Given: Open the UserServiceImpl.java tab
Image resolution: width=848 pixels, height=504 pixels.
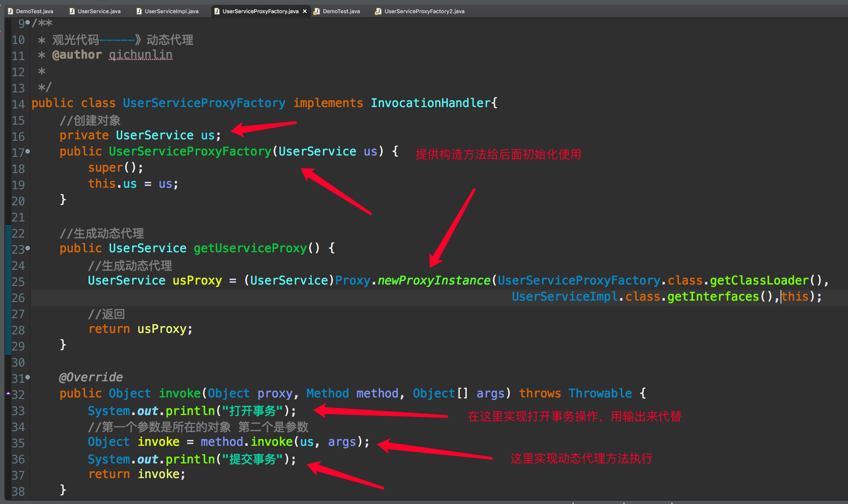Looking at the screenshot, I should coord(167,11).
